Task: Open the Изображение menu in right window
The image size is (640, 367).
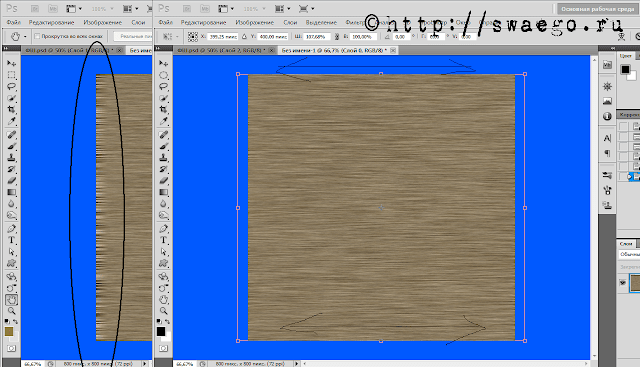Action: click(254, 22)
